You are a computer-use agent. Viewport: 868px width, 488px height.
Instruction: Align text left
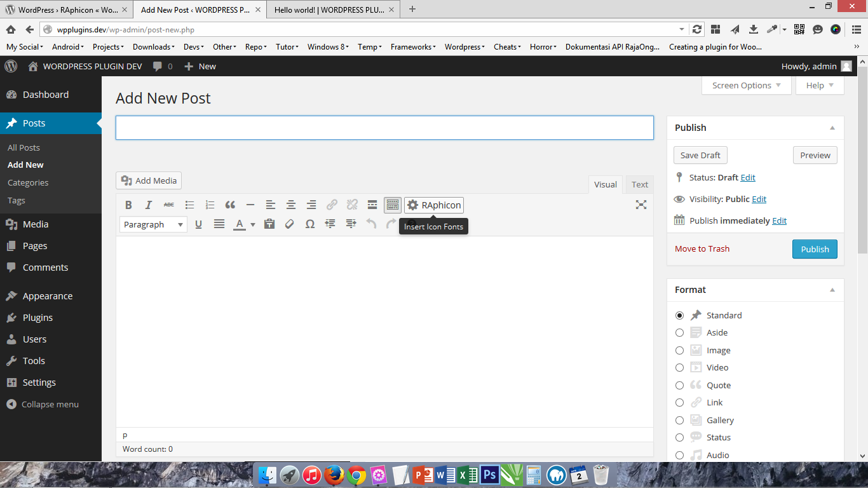[x=271, y=205]
